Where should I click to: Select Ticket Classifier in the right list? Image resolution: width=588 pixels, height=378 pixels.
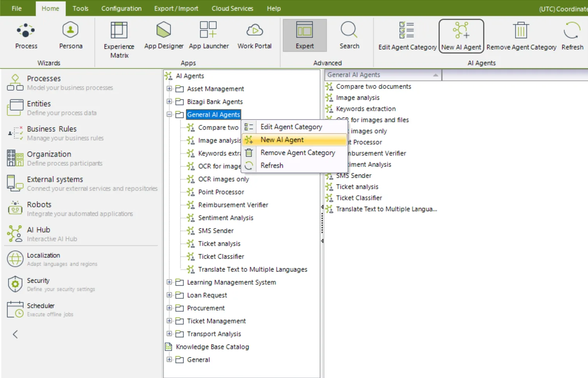click(x=359, y=198)
